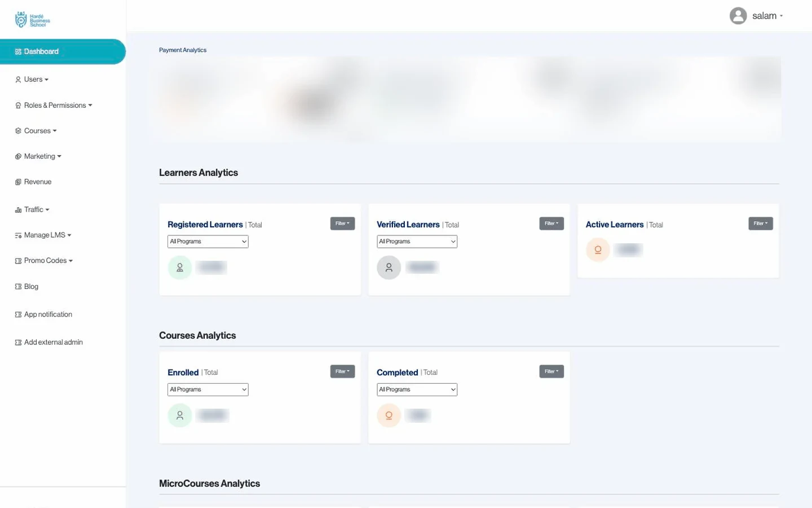Open the Filter dropdown on Completed card
The height and width of the screenshot is (508, 812).
tap(551, 371)
